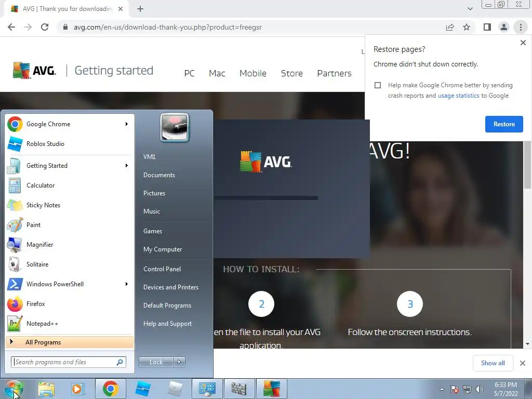Open Sticky Notes from Start menu
This screenshot has height=399, width=532.
point(70,205)
